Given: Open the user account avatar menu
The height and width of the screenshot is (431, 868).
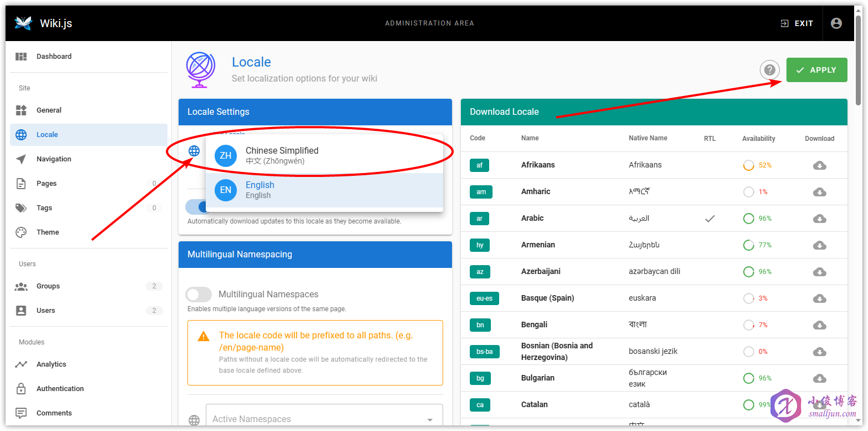Looking at the screenshot, I should pos(836,23).
